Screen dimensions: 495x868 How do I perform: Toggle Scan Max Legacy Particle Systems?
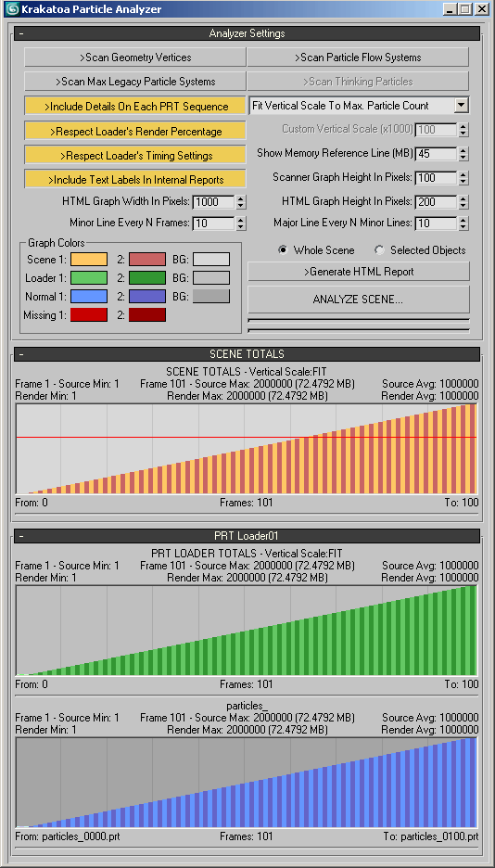[135, 82]
